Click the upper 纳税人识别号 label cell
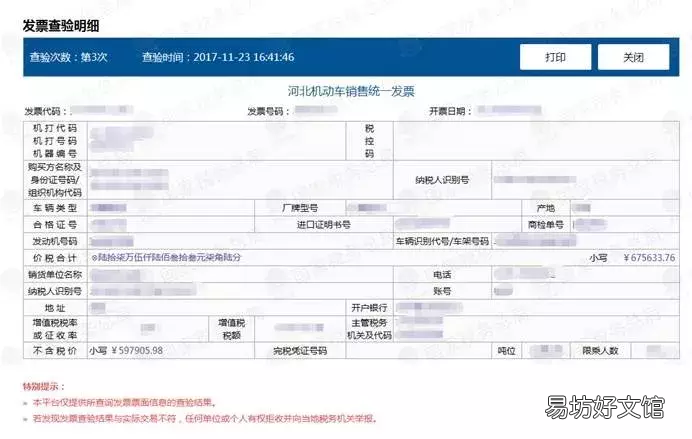Viewport: 692px width, 439px height. (x=442, y=180)
